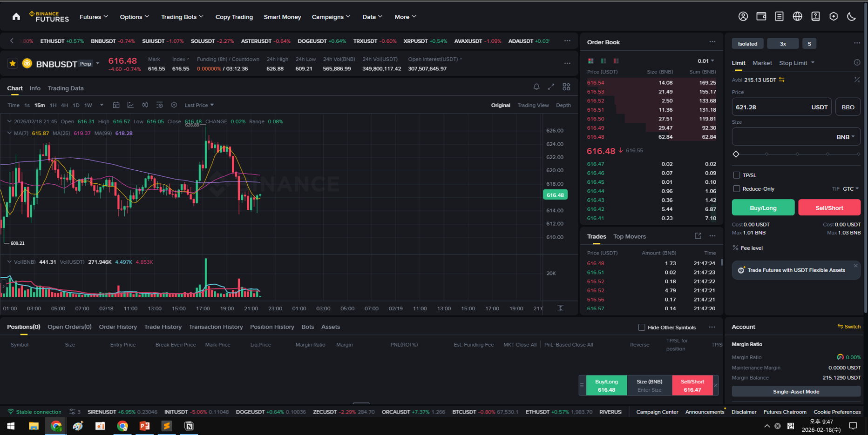The image size is (868, 435).
Task: Toggle the S position mode button
Action: tap(809, 43)
